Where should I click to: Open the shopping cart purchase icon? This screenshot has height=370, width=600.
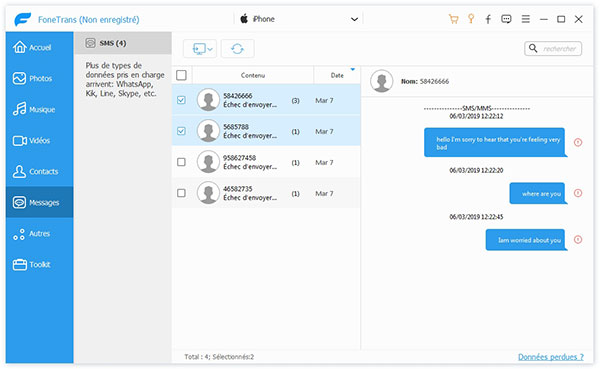tap(453, 19)
